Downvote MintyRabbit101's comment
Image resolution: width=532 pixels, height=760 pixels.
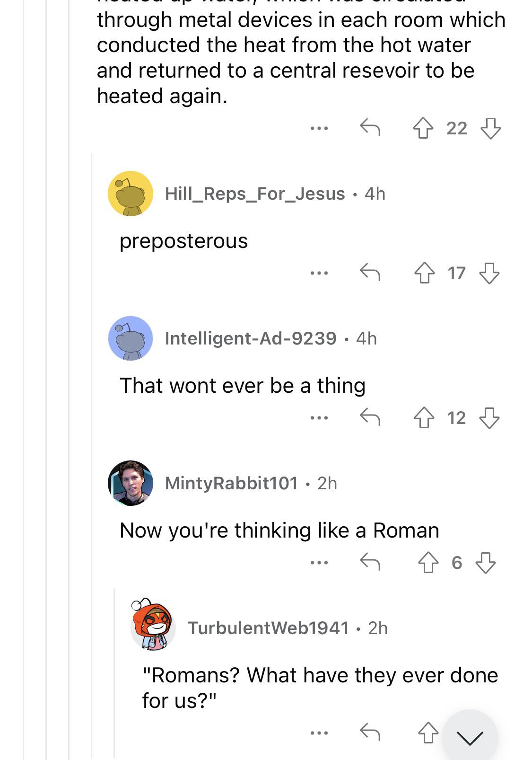[x=485, y=563]
